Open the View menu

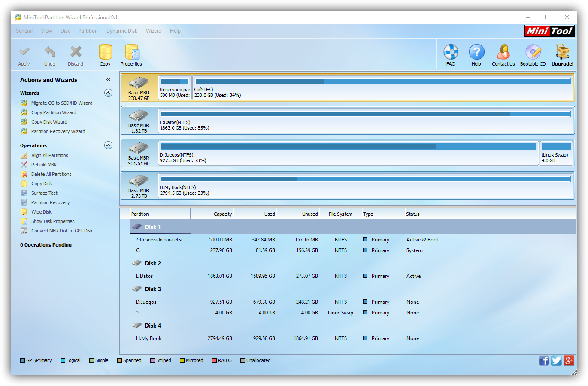[x=46, y=31]
